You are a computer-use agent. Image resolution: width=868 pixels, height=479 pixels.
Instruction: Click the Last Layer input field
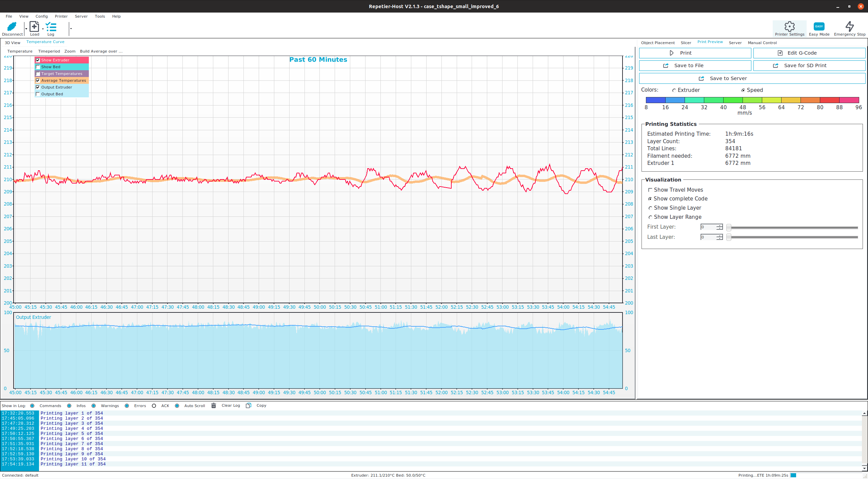point(708,237)
